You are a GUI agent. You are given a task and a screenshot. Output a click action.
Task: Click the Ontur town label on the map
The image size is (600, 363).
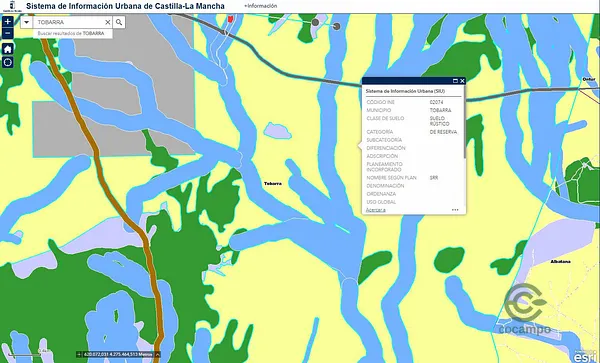click(589, 79)
